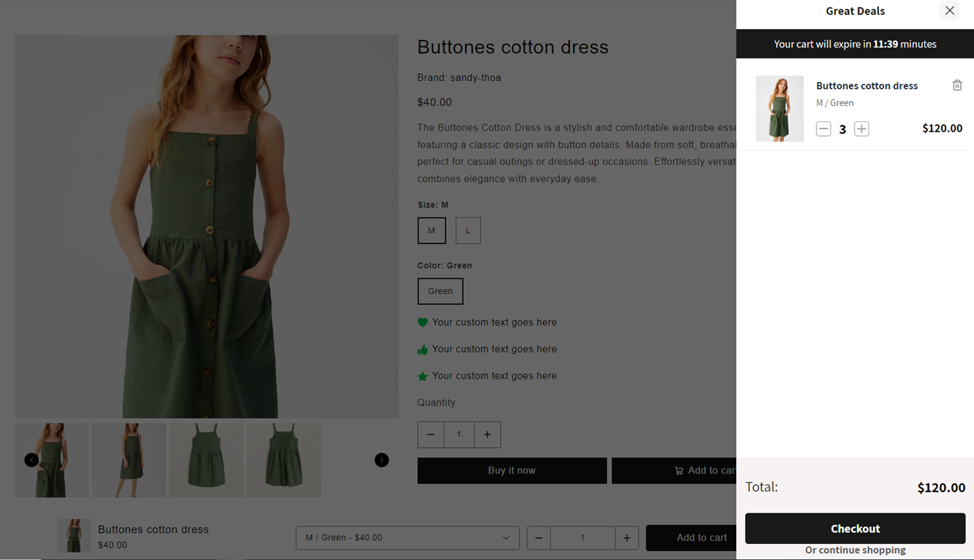
Task: Click plus in product Quantity selector
Action: (x=487, y=434)
